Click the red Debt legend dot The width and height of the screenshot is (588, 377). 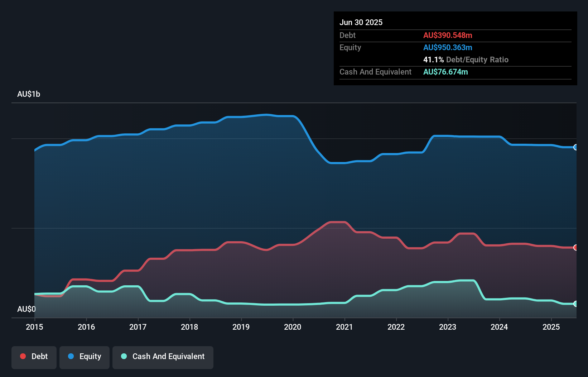pyautogui.click(x=23, y=356)
